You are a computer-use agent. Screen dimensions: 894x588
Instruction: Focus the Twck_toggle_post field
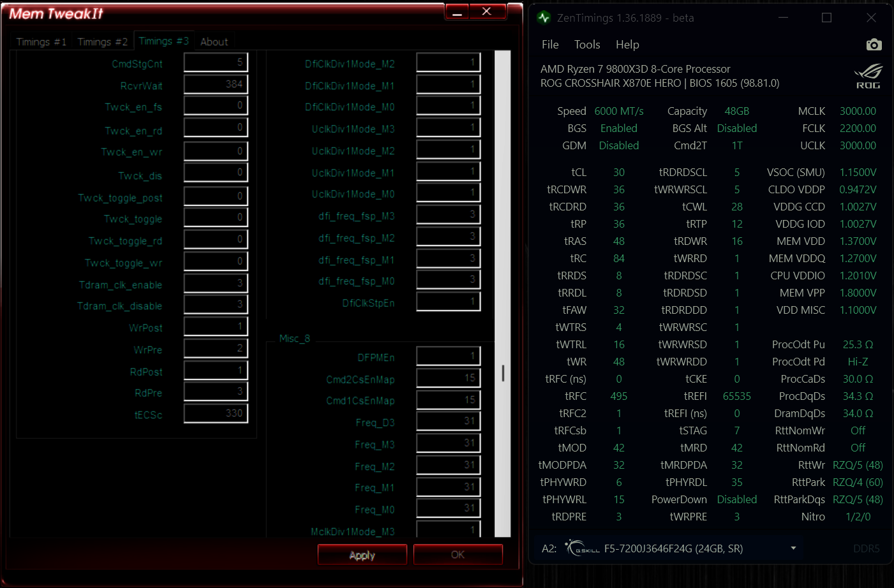[x=216, y=196]
